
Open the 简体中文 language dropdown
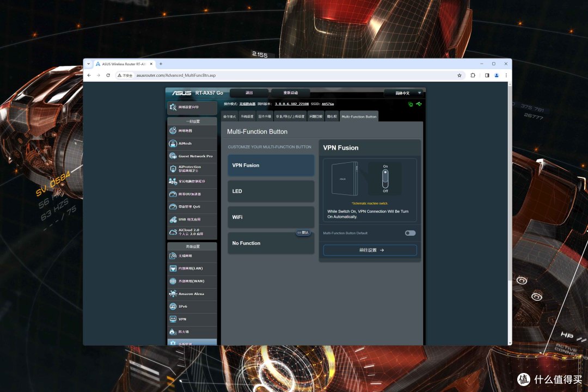click(404, 93)
